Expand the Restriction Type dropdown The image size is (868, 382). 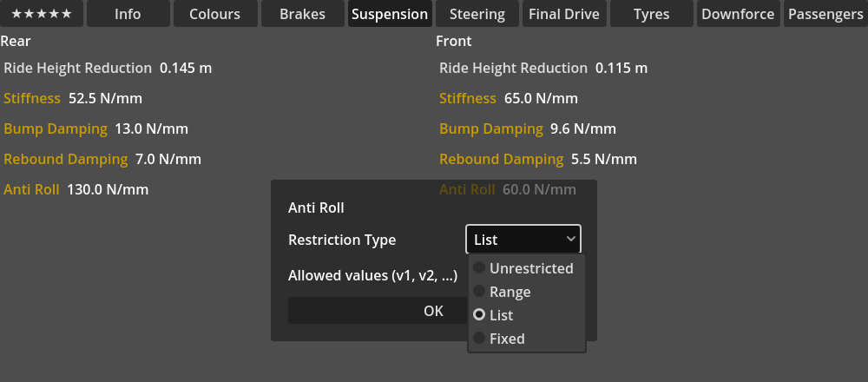(523, 240)
